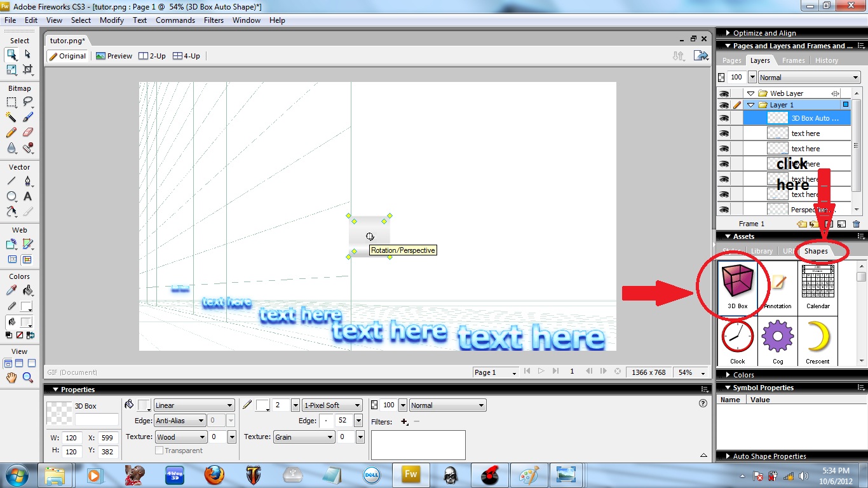Select the Pen tool in Vector section
868x488 pixels.
pos(28,179)
